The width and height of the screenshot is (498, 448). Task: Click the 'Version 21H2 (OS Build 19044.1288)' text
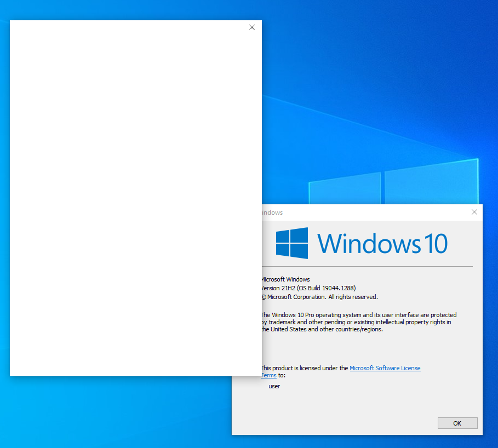(x=308, y=288)
